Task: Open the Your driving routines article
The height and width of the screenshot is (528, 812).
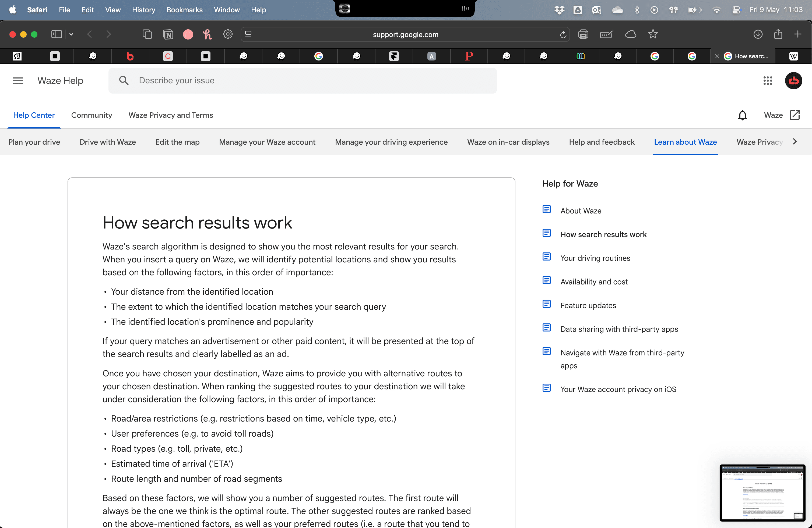Action: 595,258
